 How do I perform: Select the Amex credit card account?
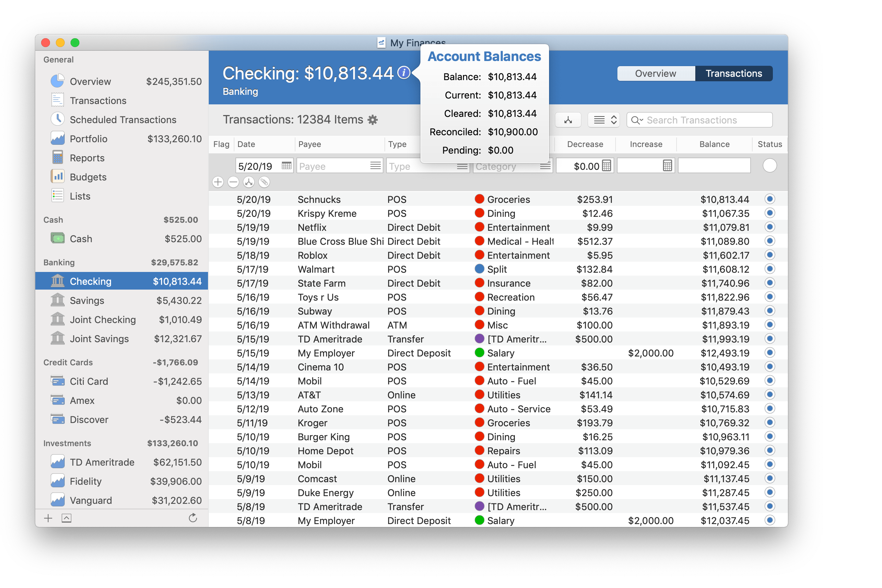click(122, 401)
